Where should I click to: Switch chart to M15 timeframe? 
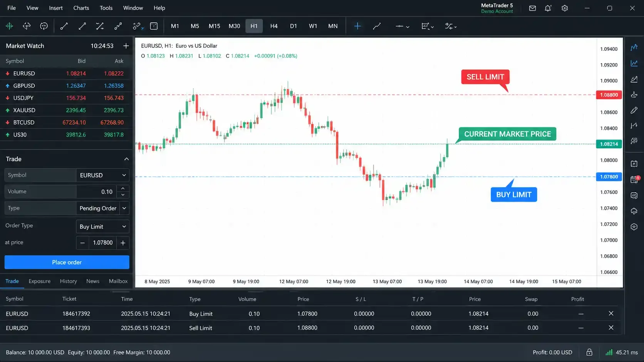pos(215,26)
